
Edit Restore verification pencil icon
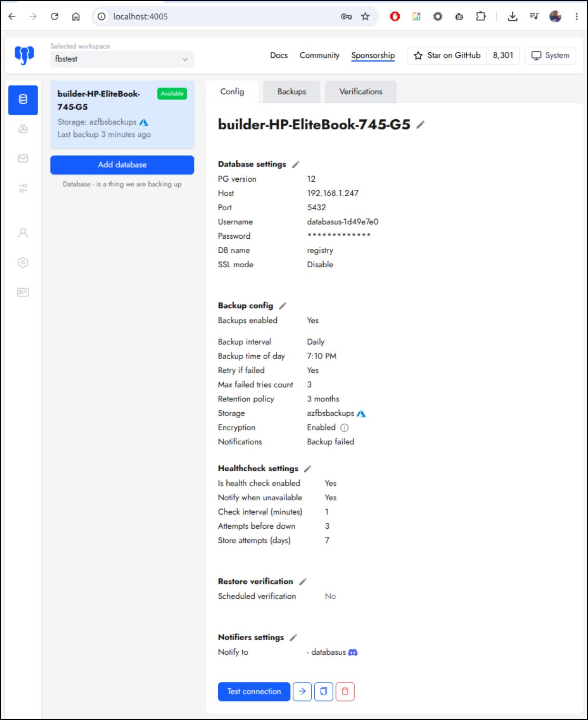(303, 582)
